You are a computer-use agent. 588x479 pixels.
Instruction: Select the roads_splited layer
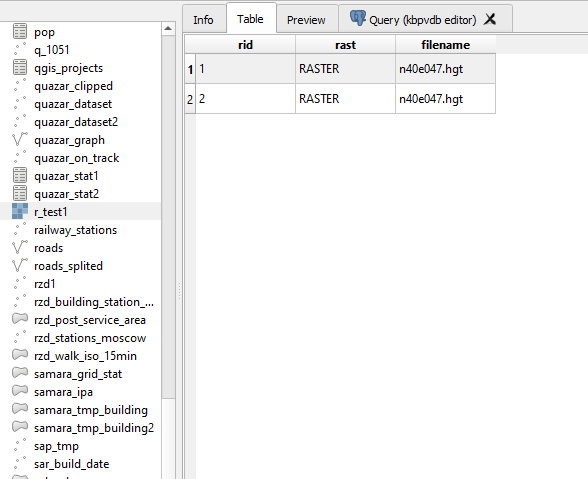point(68,266)
